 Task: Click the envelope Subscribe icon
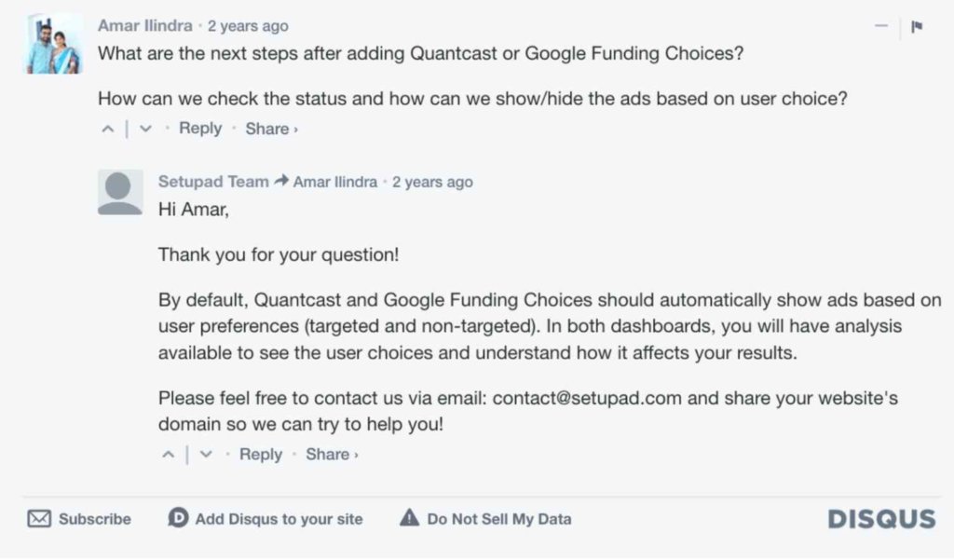pyautogui.click(x=39, y=519)
